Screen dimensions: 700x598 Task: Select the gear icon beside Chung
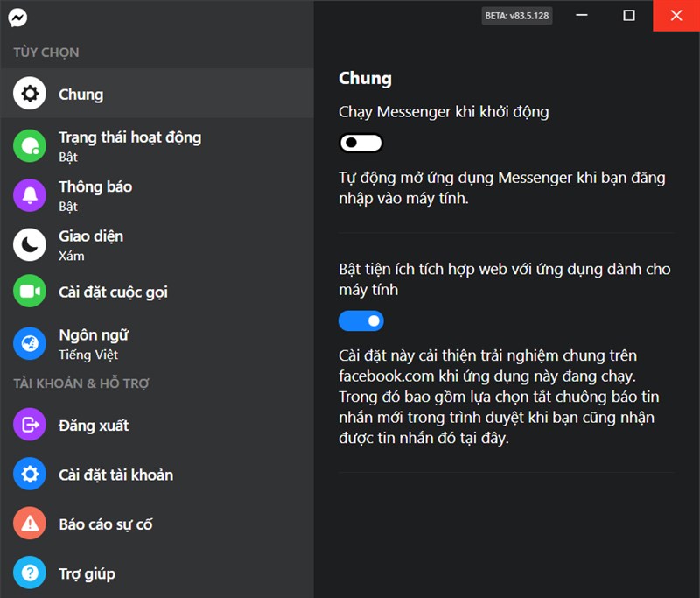coord(29,93)
